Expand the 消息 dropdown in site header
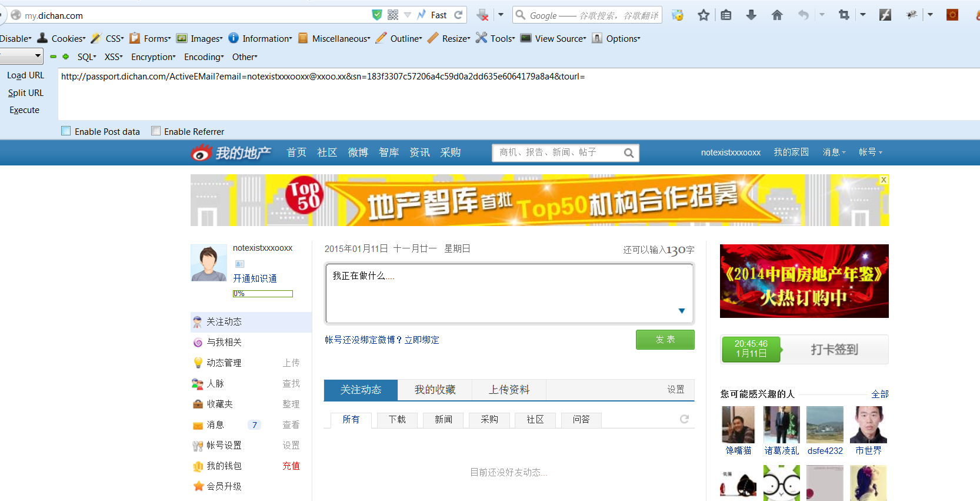 (x=834, y=152)
